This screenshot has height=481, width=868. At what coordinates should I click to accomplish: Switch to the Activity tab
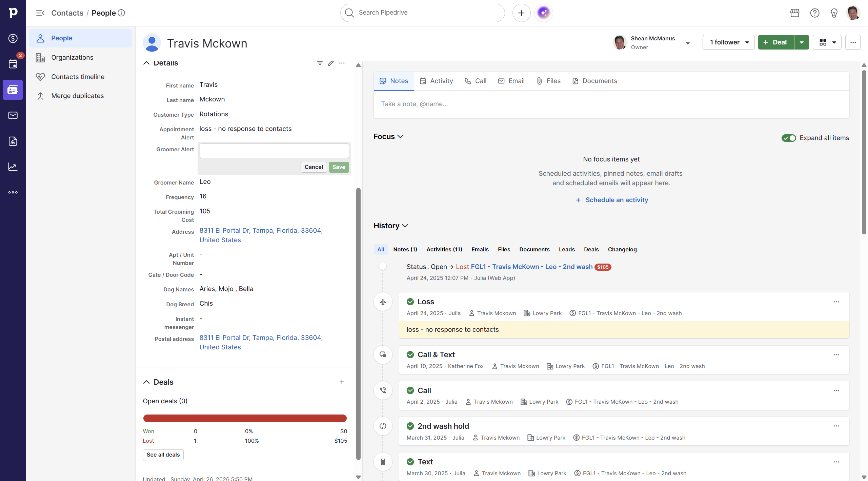click(x=437, y=81)
